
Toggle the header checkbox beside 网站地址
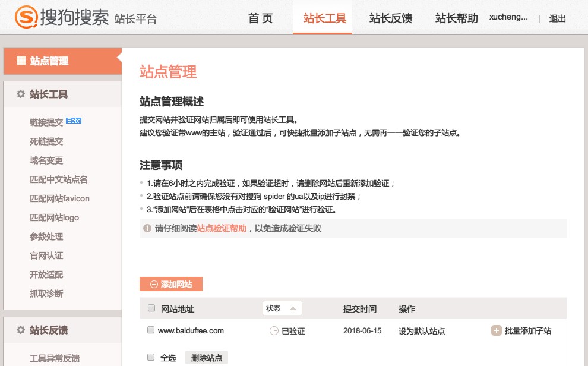tap(150, 308)
